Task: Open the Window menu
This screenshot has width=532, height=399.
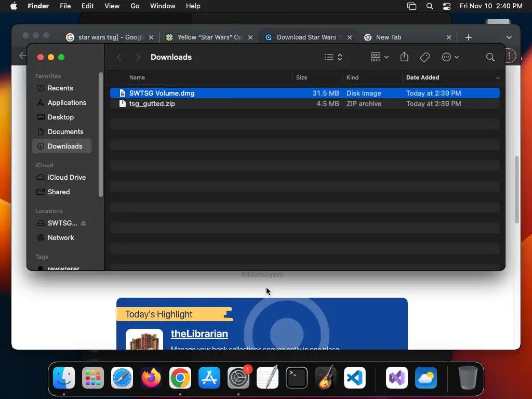Action: click(x=163, y=6)
